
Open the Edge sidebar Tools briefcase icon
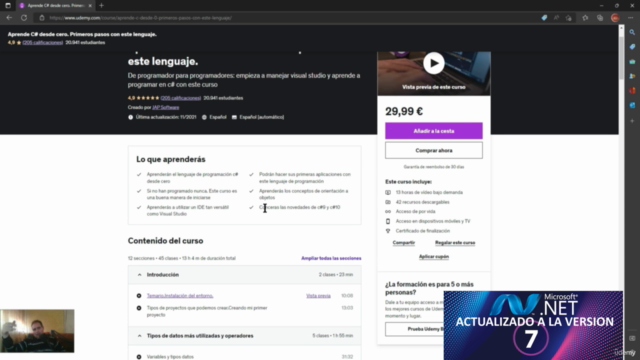pos(632,62)
